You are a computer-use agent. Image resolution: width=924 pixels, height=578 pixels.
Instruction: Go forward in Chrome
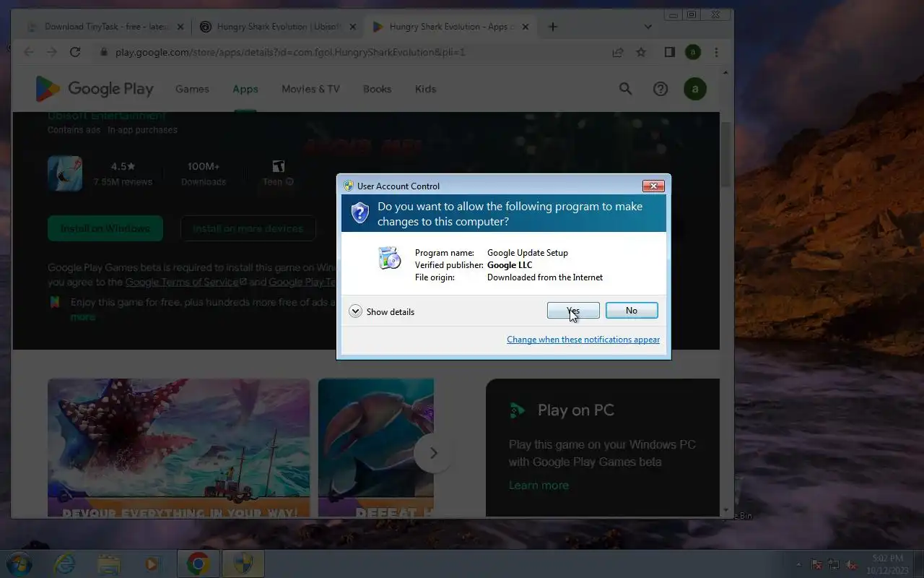click(52, 52)
